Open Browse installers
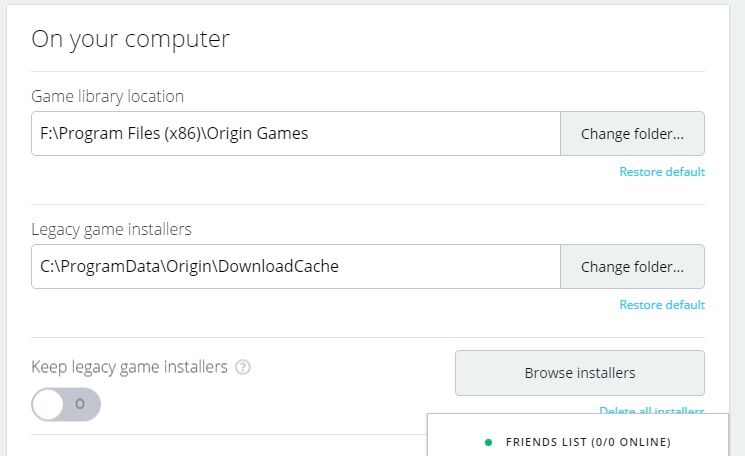 (579, 373)
